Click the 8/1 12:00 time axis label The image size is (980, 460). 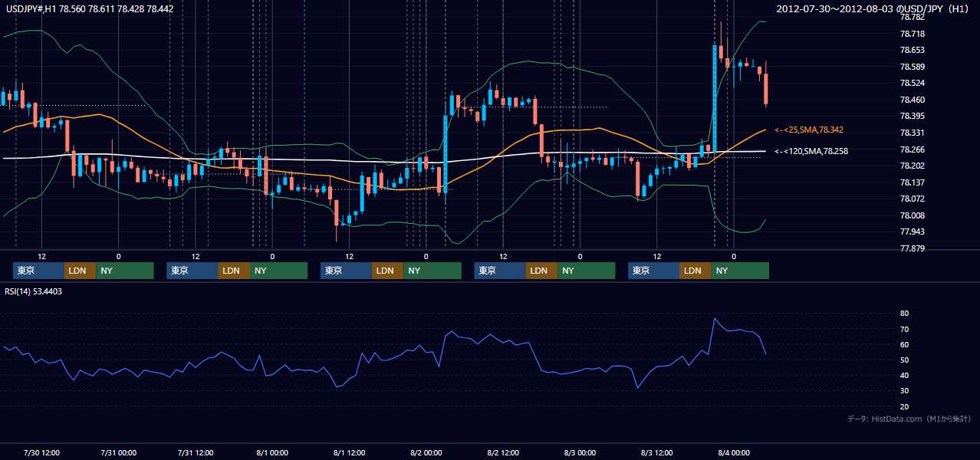[349, 452]
